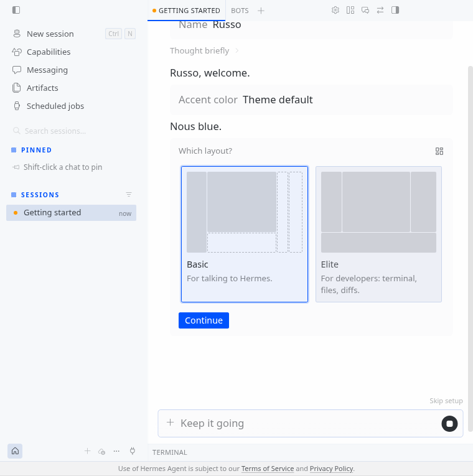Image resolution: width=473 pixels, height=476 pixels.
Task: Open the sessions filter icon
Action: (129, 195)
